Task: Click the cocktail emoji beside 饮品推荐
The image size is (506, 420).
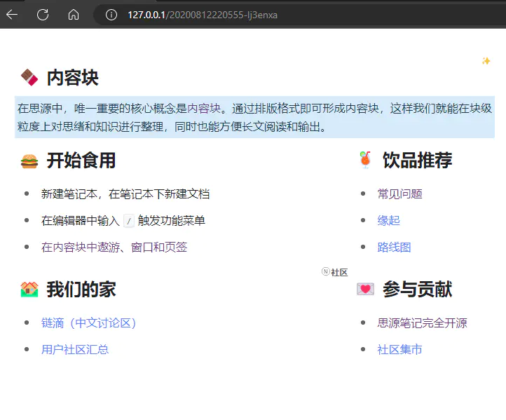Action: point(364,161)
